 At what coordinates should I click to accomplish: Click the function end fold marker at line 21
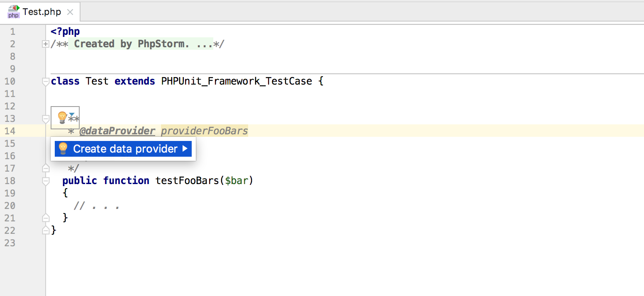tap(46, 218)
